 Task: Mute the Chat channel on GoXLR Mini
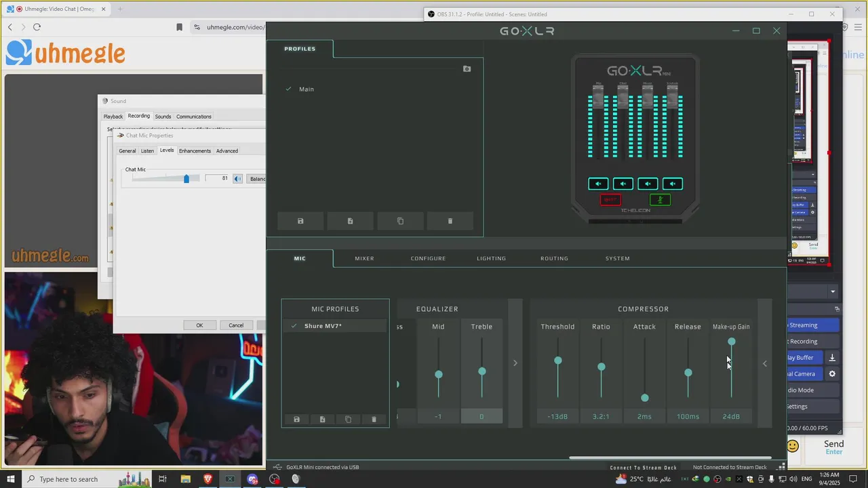click(623, 184)
